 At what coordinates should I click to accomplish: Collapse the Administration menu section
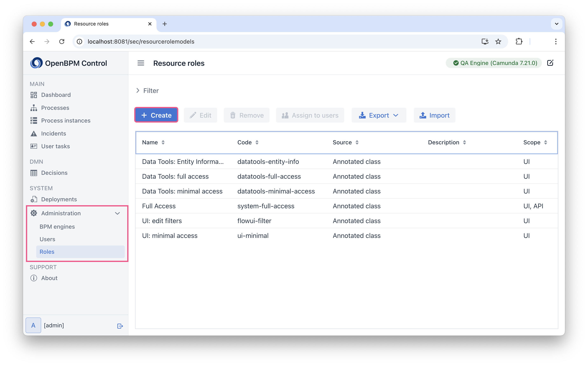coord(117,213)
